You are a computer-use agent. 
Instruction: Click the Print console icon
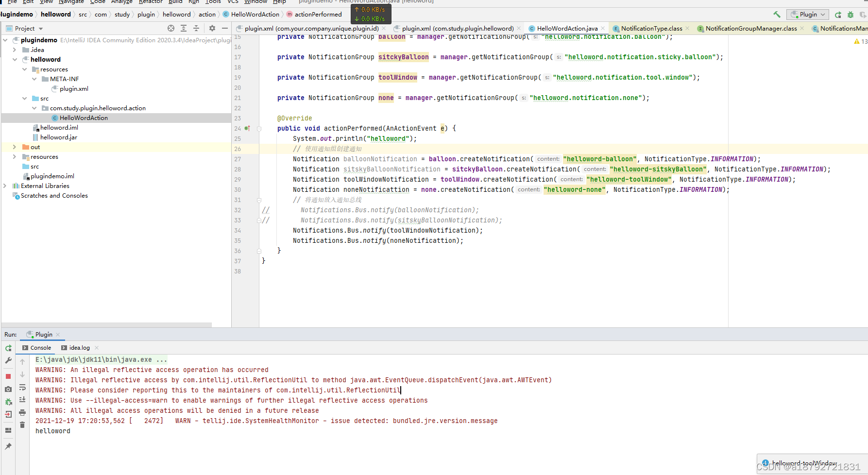[x=22, y=412]
